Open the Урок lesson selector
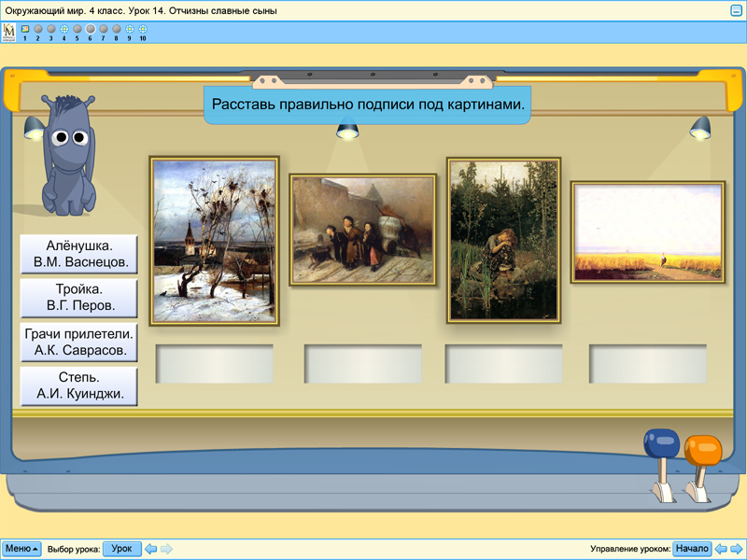This screenshot has width=747, height=560. (x=121, y=549)
